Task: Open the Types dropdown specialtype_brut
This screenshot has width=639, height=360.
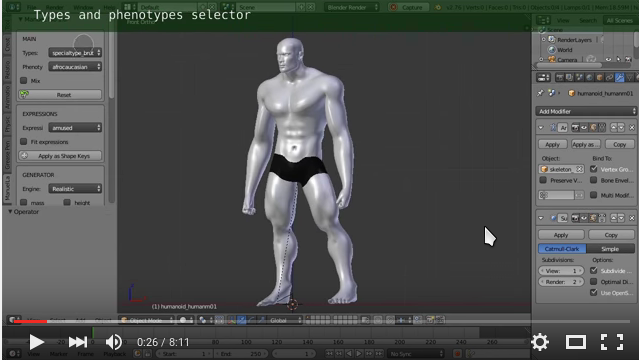Action: (x=75, y=53)
